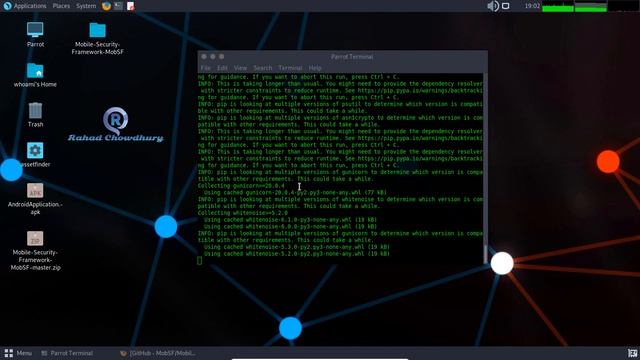Click the terminal vertical scrollbar
This screenshot has height=360, width=640.
coord(485,168)
